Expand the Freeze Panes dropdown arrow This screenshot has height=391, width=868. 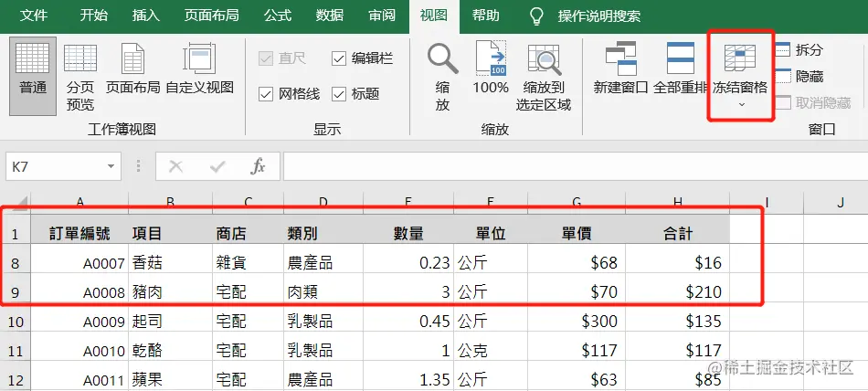click(x=742, y=105)
